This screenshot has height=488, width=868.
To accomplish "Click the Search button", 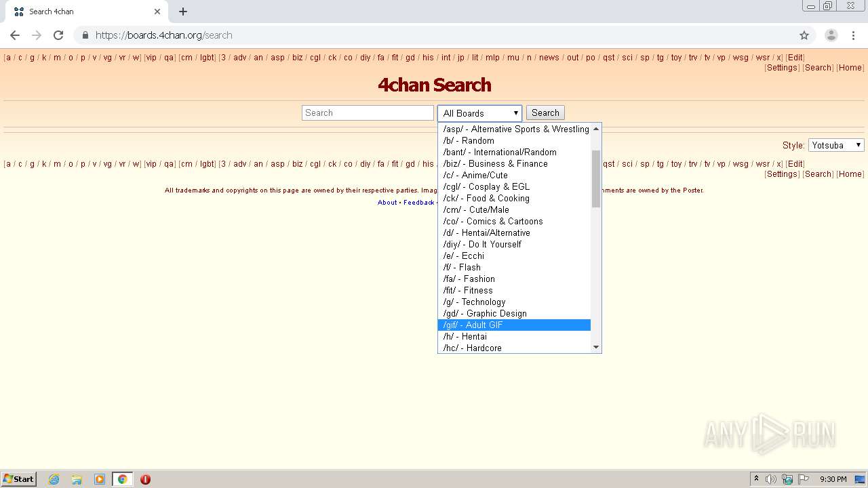I will pyautogui.click(x=545, y=113).
